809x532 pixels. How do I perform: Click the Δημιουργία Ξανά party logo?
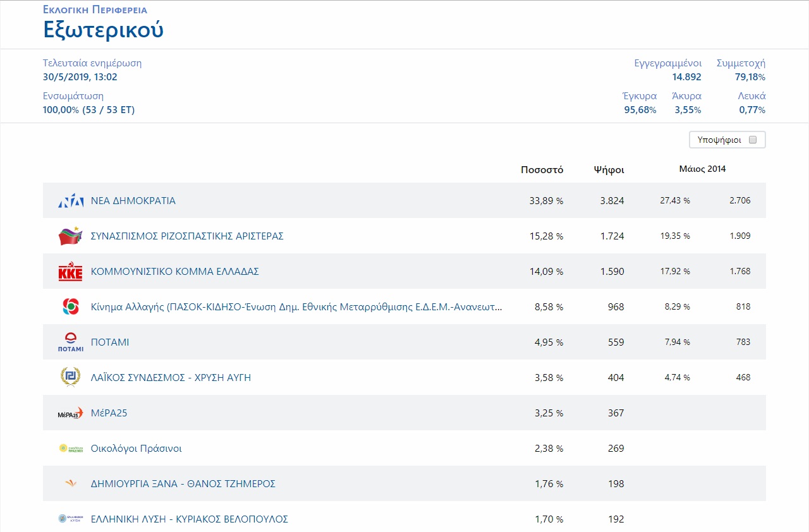[70, 484]
